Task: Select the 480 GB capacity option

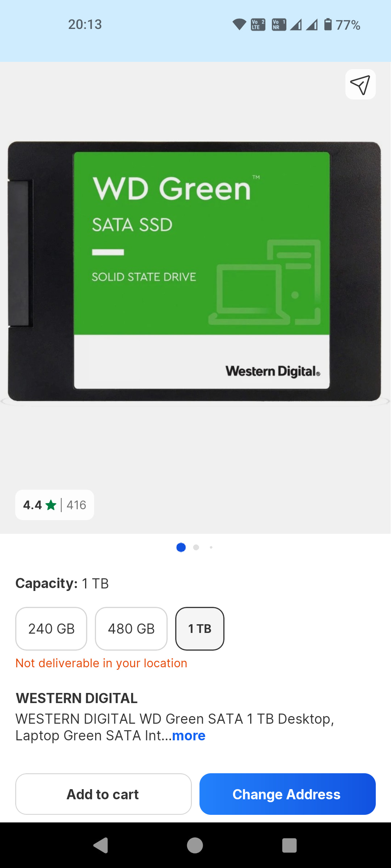Action: coord(131,629)
